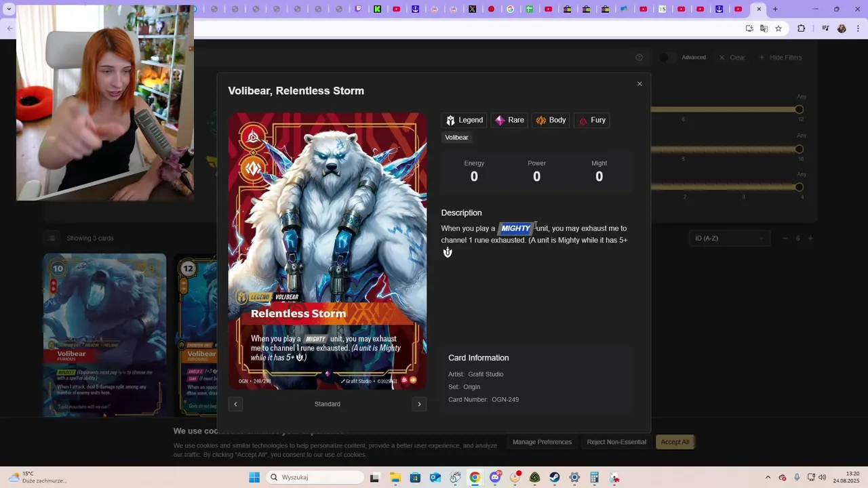Click the range slider handle ending at 10
This screenshot has height=488, width=868.
(x=799, y=149)
